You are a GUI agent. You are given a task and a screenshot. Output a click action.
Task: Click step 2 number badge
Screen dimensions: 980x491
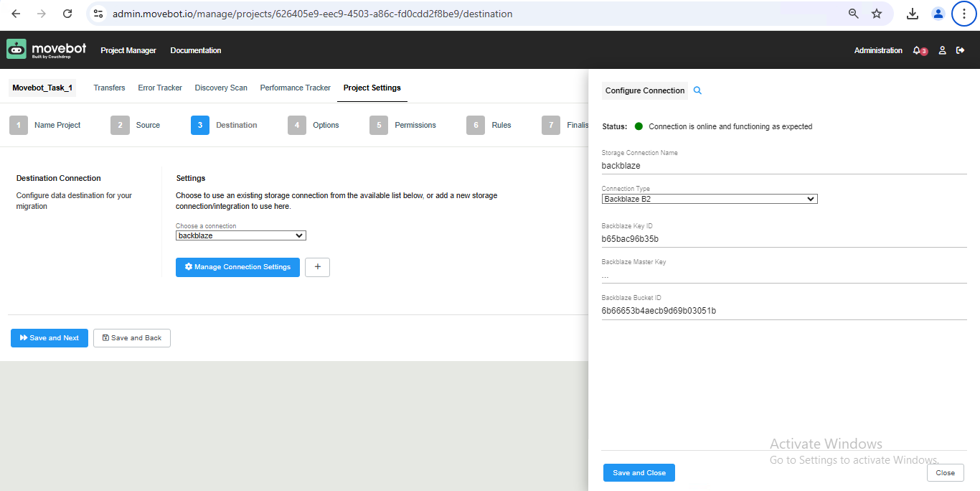(x=120, y=125)
